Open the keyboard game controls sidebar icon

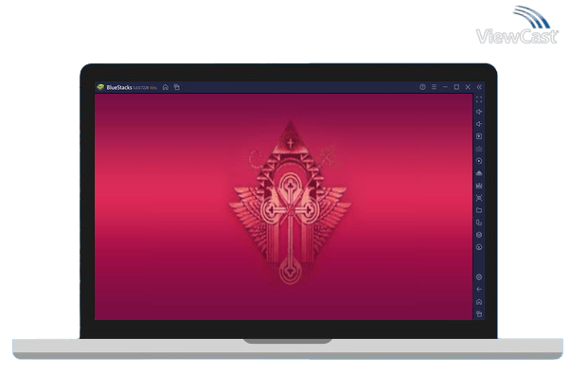[479, 149]
